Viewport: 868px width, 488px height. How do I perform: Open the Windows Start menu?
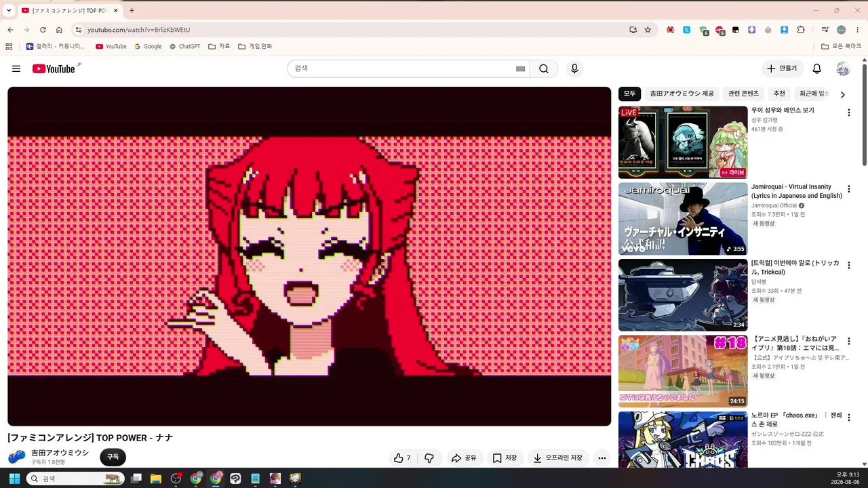14,479
